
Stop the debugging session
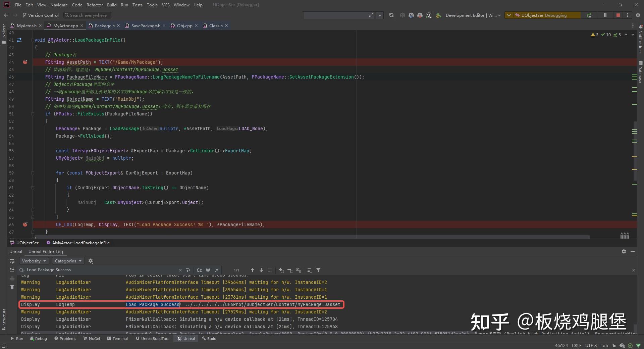(x=618, y=15)
